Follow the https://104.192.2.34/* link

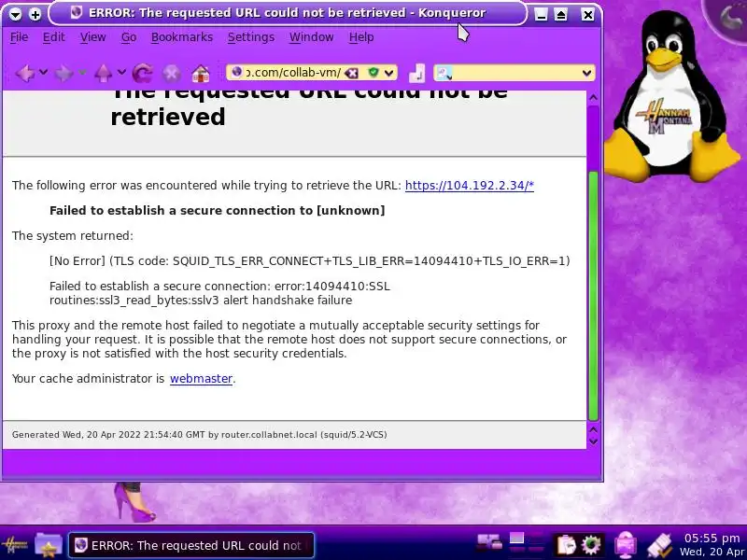pos(470,185)
